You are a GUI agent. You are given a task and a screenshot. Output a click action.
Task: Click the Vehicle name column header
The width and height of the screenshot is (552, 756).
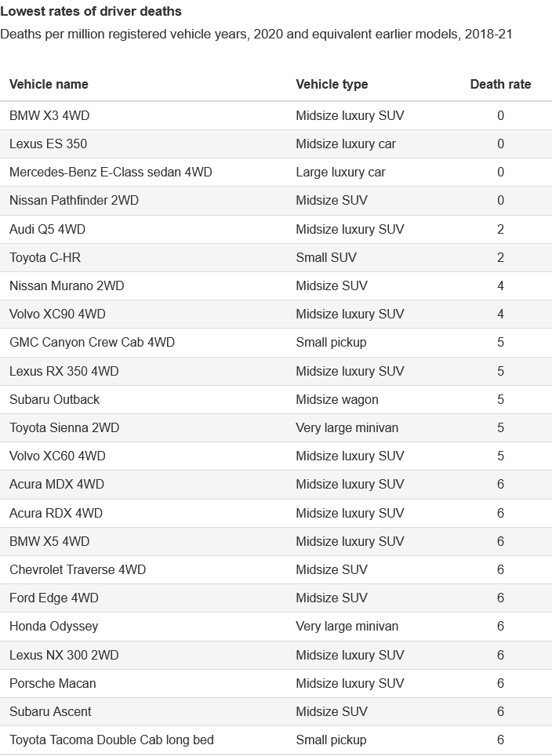tap(49, 84)
